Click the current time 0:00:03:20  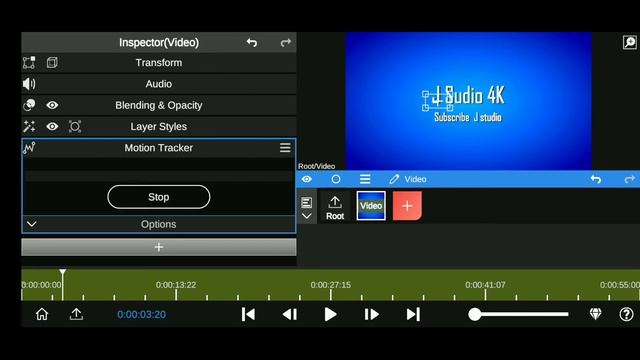(142, 315)
